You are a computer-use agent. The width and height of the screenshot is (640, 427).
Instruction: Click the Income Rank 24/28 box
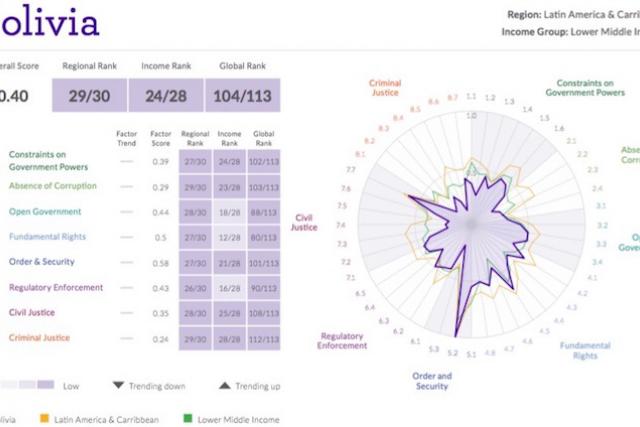tap(168, 95)
